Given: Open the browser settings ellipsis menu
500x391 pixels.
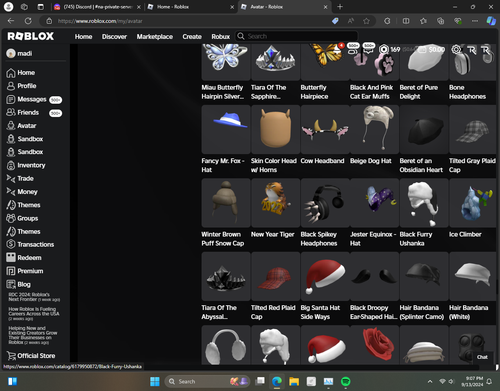Looking at the screenshot, I should tap(475, 21).
